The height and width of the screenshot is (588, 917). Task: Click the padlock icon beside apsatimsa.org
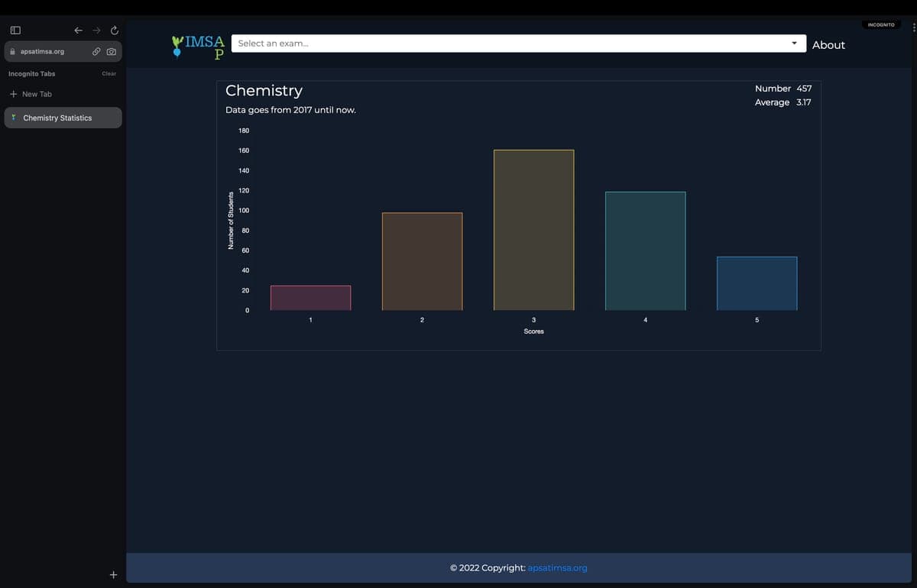(x=12, y=52)
